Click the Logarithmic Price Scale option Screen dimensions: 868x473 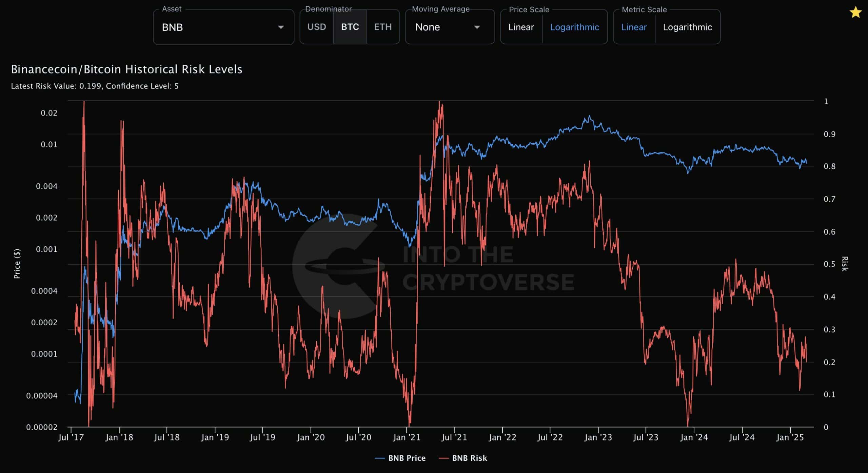575,27
